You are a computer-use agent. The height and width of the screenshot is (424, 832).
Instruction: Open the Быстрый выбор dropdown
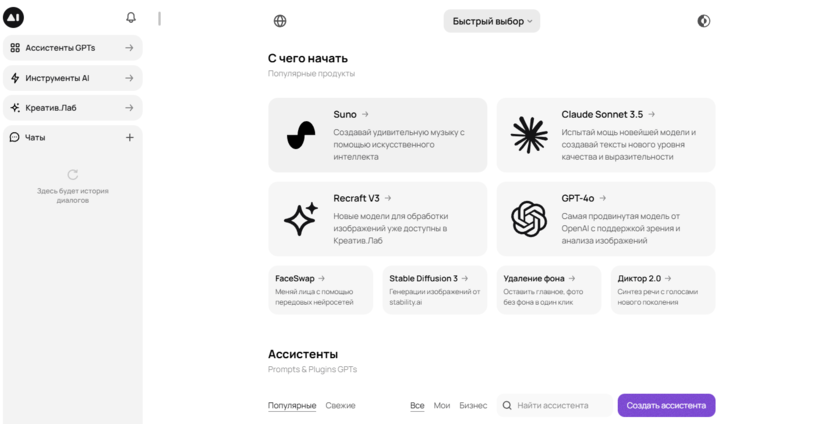coord(491,21)
